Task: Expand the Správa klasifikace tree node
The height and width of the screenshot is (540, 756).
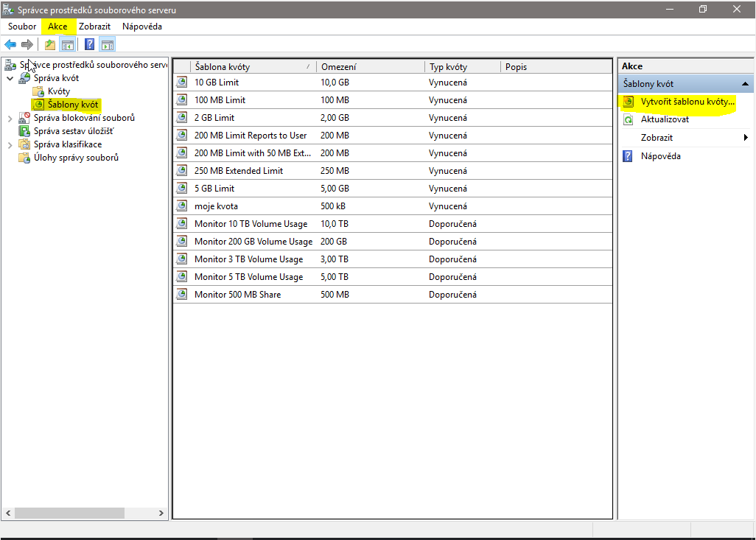Action: coord(10,144)
